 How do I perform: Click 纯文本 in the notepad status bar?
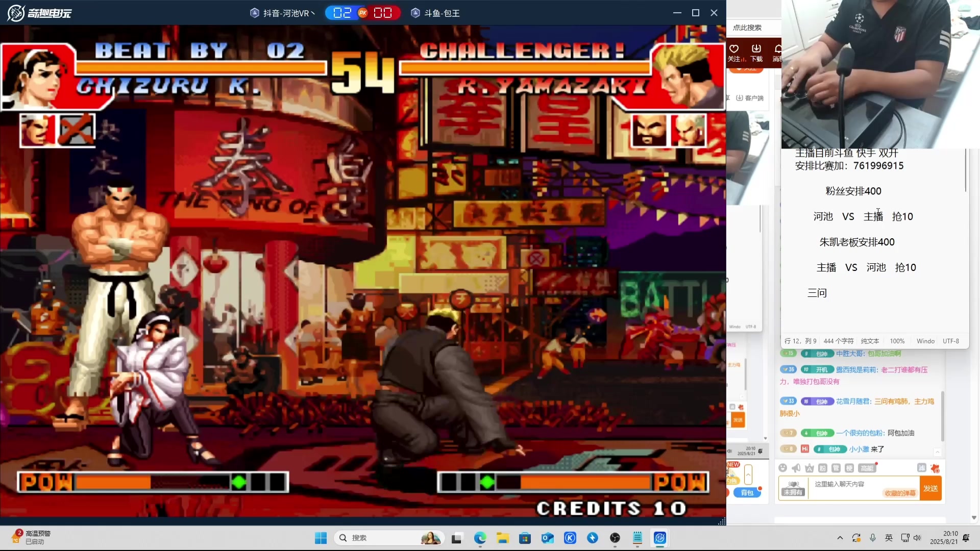(x=870, y=341)
